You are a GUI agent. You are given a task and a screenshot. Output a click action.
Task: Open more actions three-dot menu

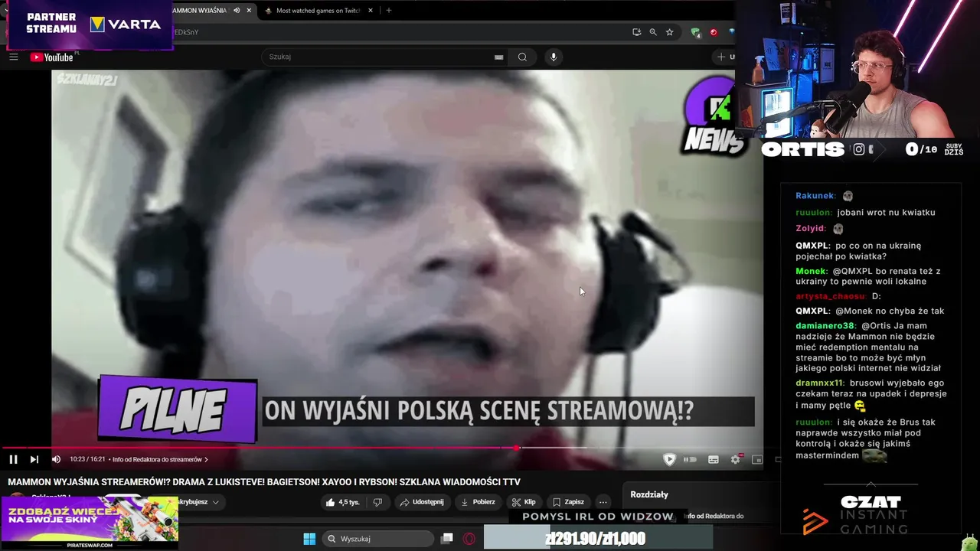tap(603, 502)
